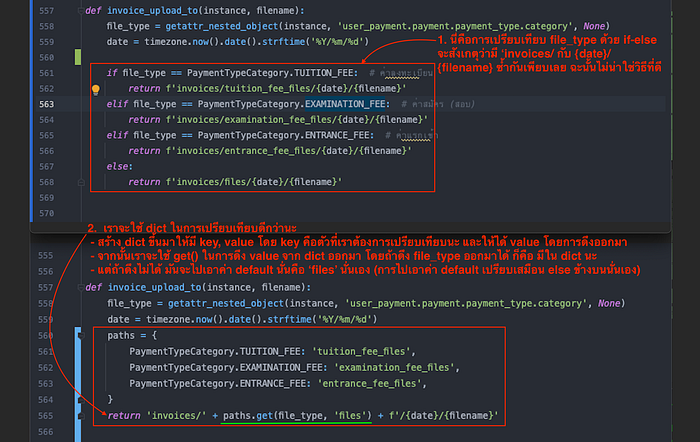This screenshot has height=442, width=700.
Task: Click 'elif file_type == PaymentTypeCategory.ENTRANCE_FEE:' line
Action: (240, 135)
